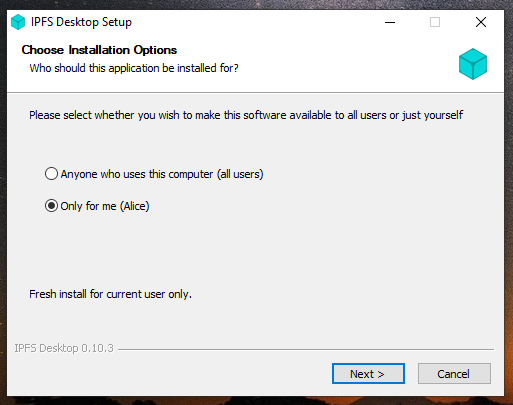Click the greyed-out maximize window button
The image size is (513, 405).
[435, 22]
